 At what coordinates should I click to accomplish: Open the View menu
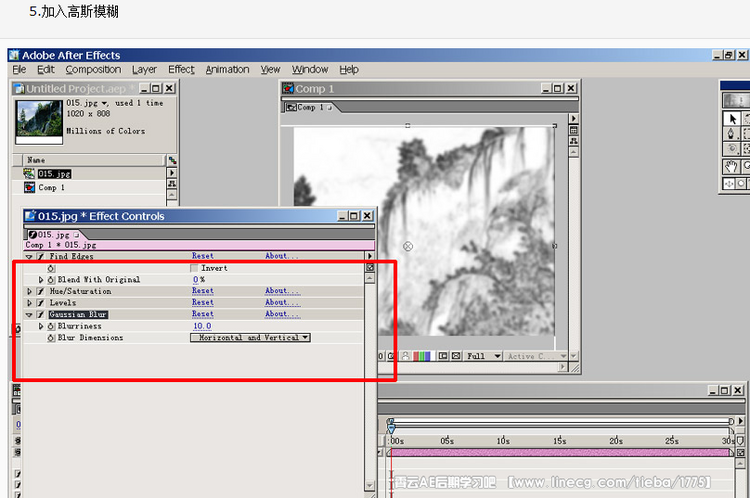(270, 69)
